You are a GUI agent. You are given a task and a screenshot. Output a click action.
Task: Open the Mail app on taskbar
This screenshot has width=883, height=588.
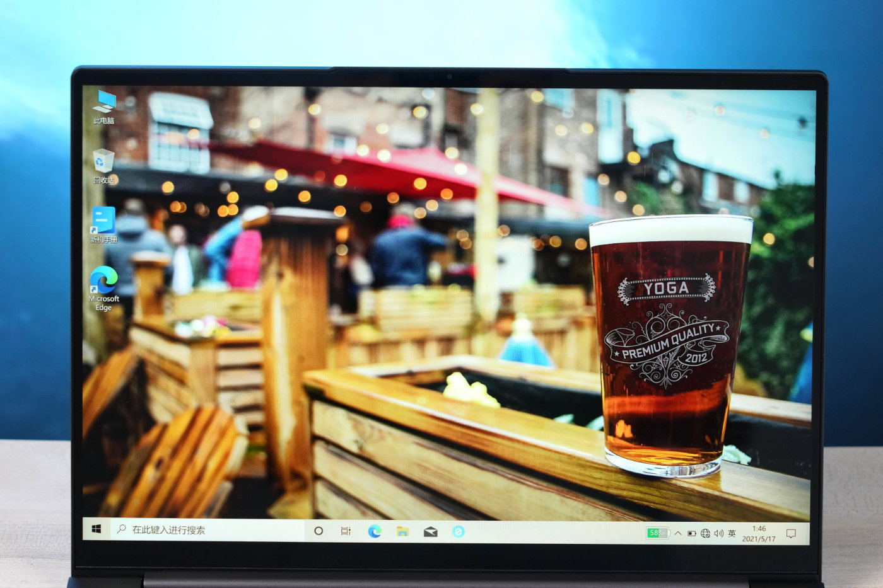tap(431, 532)
